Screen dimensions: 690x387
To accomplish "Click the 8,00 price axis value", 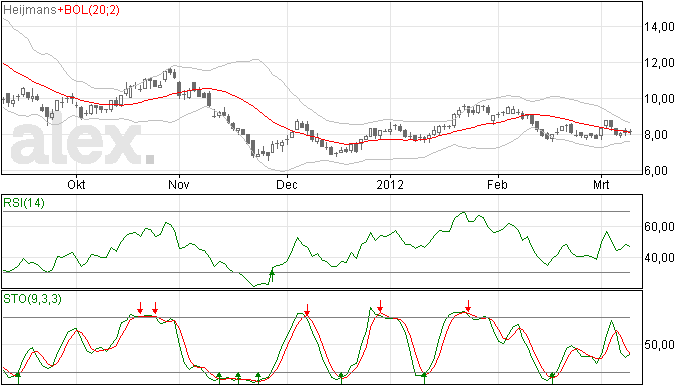I will (656, 135).
